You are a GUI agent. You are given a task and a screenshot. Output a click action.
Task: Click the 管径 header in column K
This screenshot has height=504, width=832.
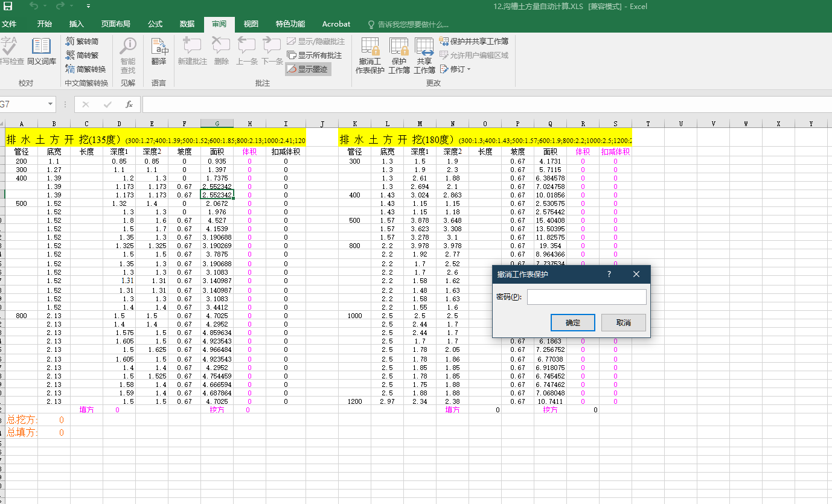355,152
